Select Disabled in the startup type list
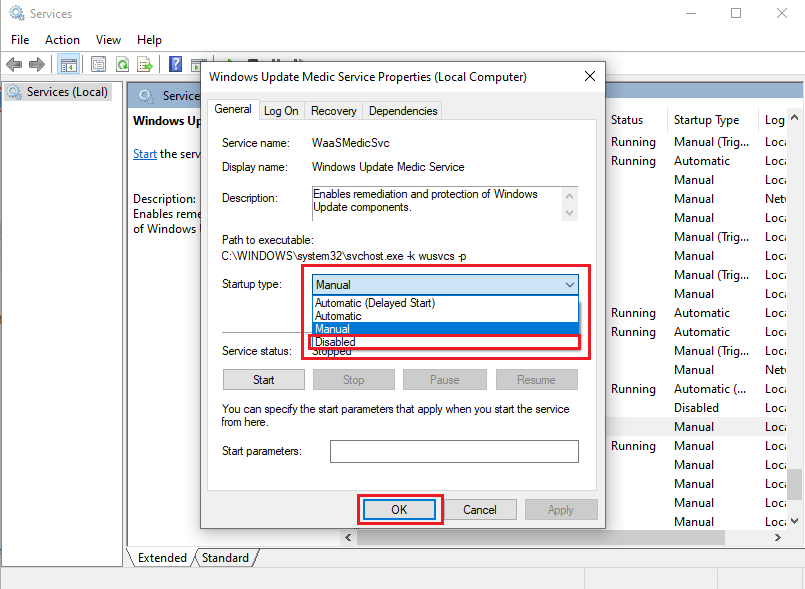The width and height of the screenshot is (805, 589). point(445,342)
